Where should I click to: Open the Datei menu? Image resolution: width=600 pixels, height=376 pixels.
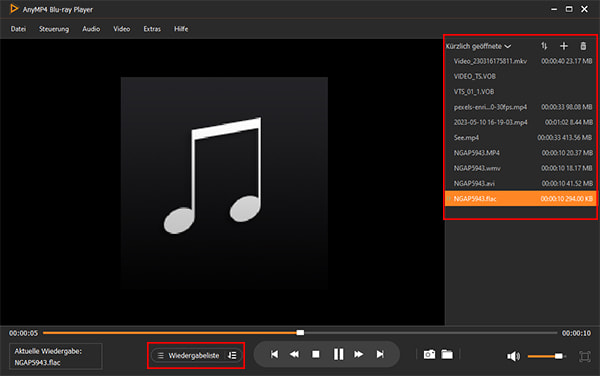click(x=18, y=29)
